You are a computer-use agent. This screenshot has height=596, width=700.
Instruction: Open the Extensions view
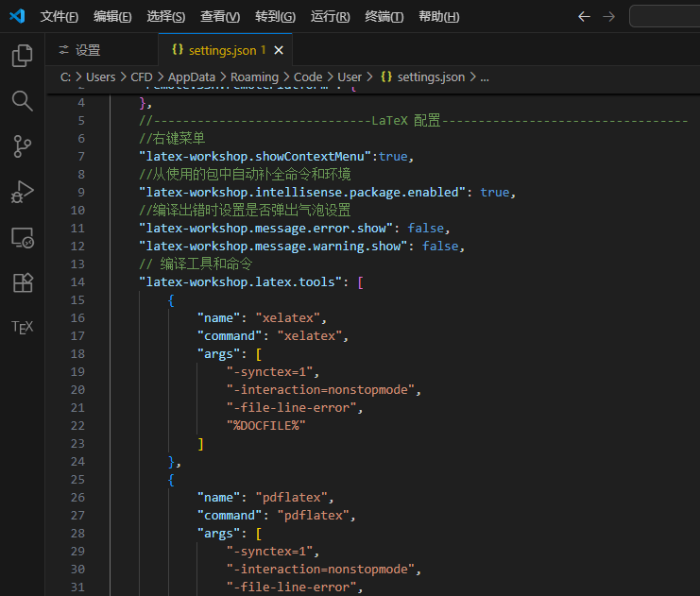coord(22,283)
